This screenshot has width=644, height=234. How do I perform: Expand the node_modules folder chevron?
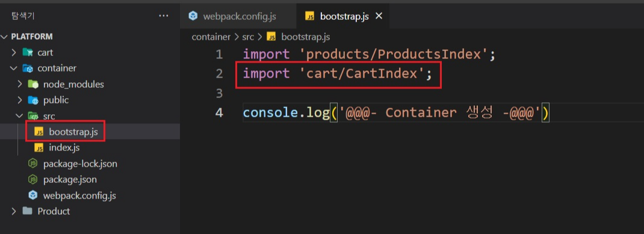pyautogui.click(x=19, y=84)
